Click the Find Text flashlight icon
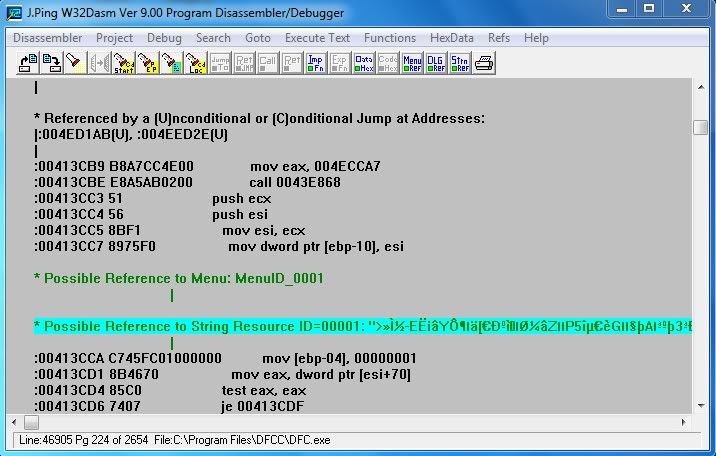This screenshot has width=716, height=456. point(75,63)
